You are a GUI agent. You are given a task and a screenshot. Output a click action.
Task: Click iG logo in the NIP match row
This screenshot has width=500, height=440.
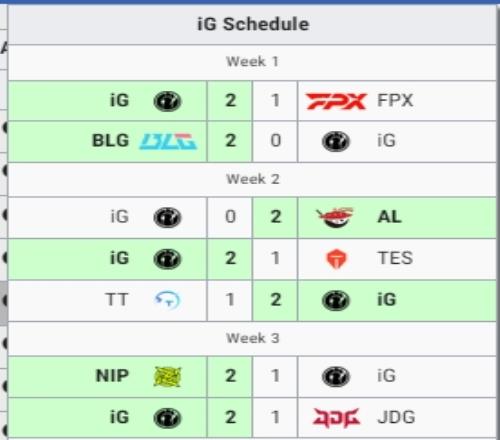336,377
